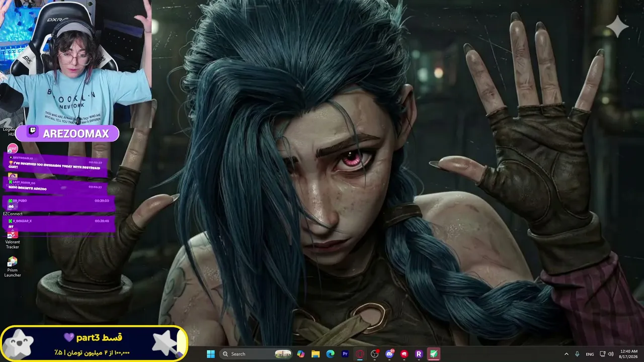This screenshot has height=362, width=644.
Task: Click the 'part3' donation goal bar
Action: click(94, 344)
